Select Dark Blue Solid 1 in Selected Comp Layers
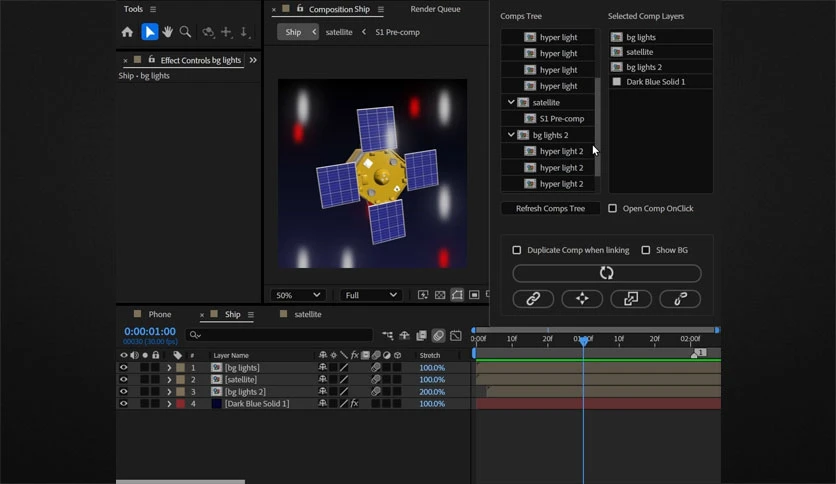This screenshot has width=836, height=484. (661, 82)
